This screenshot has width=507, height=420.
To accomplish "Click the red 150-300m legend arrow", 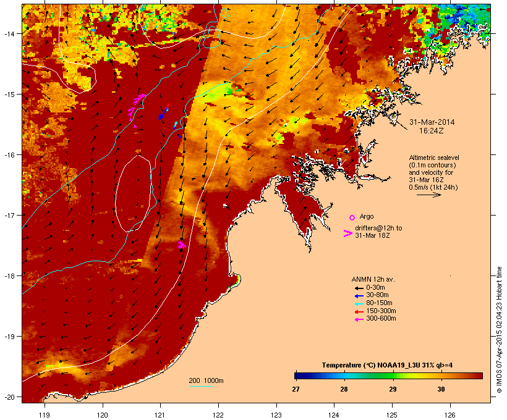I will 359,311.
